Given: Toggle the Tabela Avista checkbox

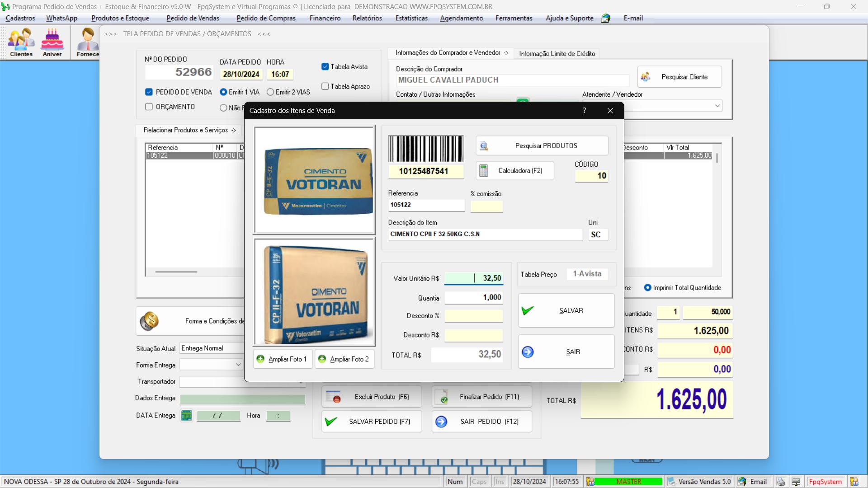Looking at the screenshot, I should tap(325, 66).
